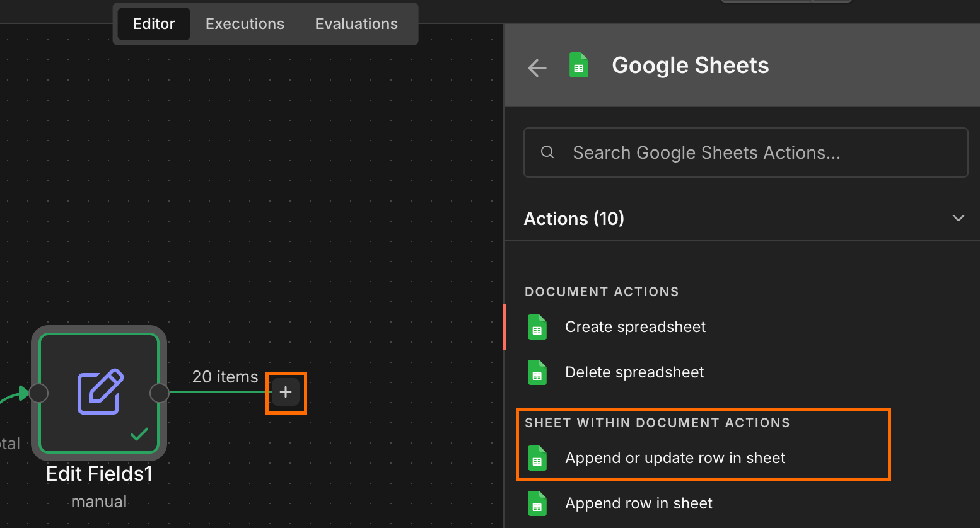Click the sheet icon beside Append row in sheet
Image resolution: width=980 pixels, height=528 pixels.
point(537,503)
